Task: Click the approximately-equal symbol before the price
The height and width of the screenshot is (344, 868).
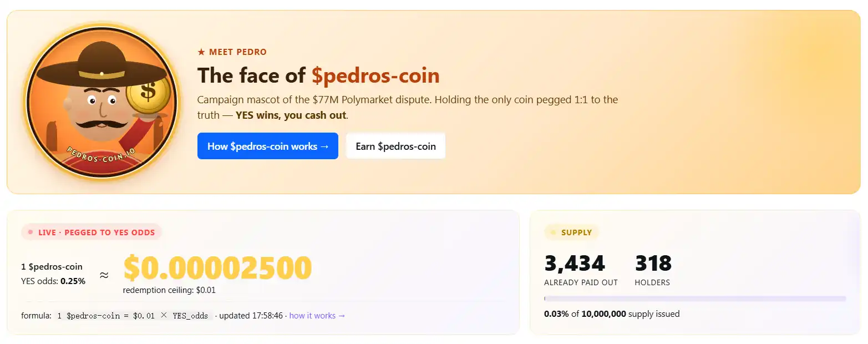Action: [x=104, y=274]
